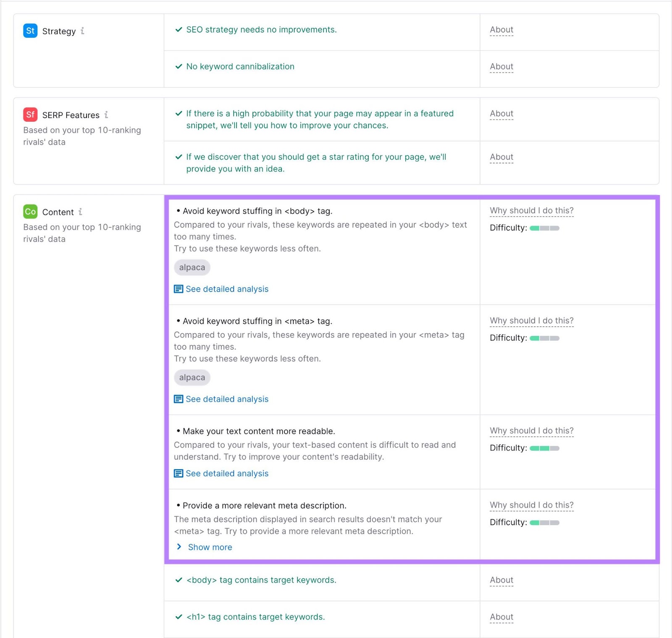This screenshot has height=638, width=672.
Task: Open About for h1 tag contains target keywords
Action: click(501, 617)
